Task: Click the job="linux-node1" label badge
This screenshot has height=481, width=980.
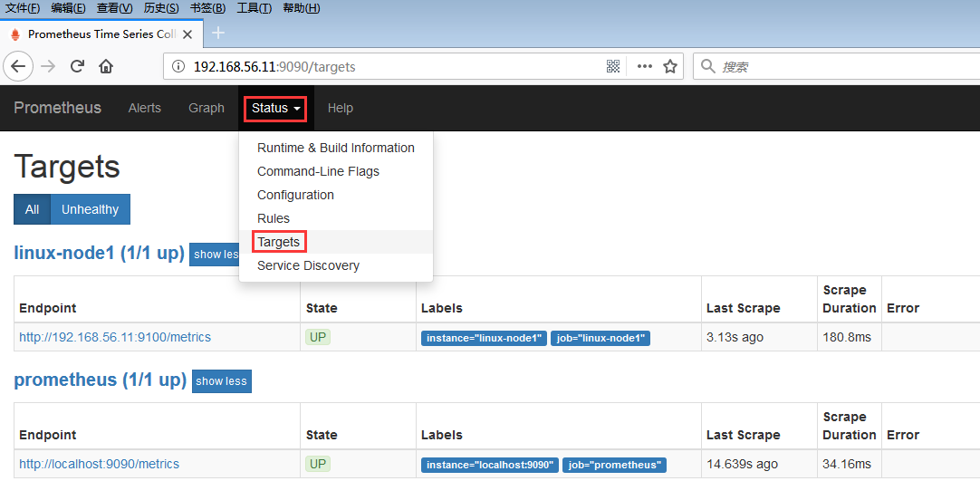Action: 600,338
